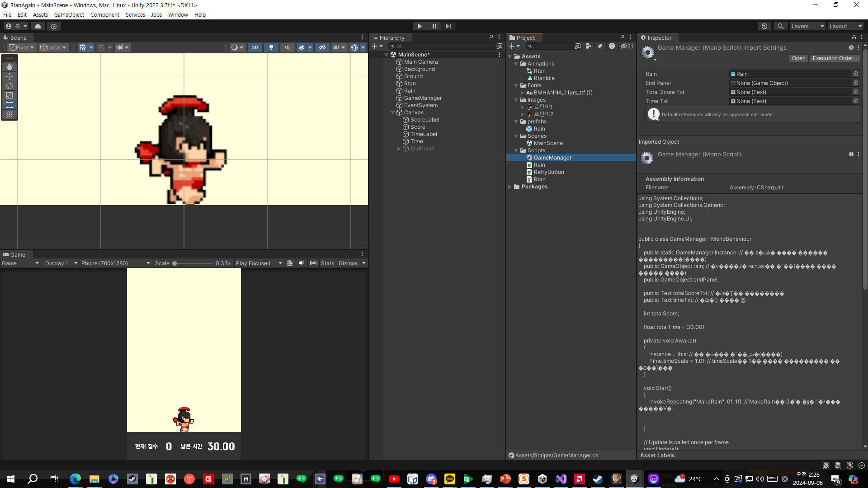
Task: Open the Layers dropdown
Action: coord(807,26)
